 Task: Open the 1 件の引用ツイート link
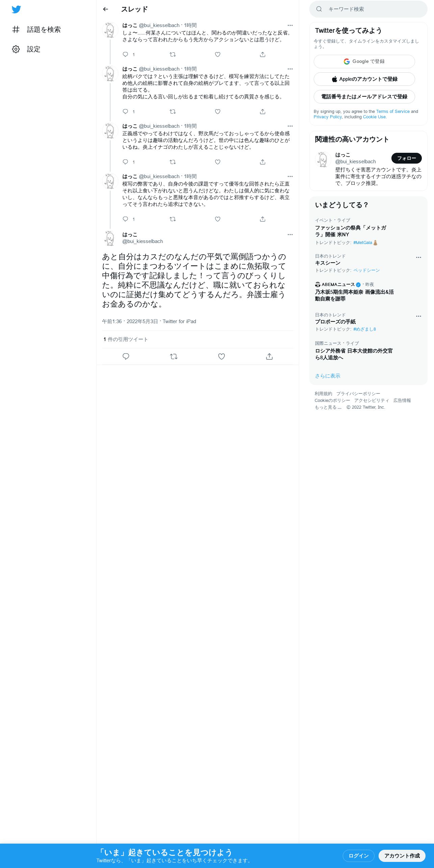[x=125, y=339]
